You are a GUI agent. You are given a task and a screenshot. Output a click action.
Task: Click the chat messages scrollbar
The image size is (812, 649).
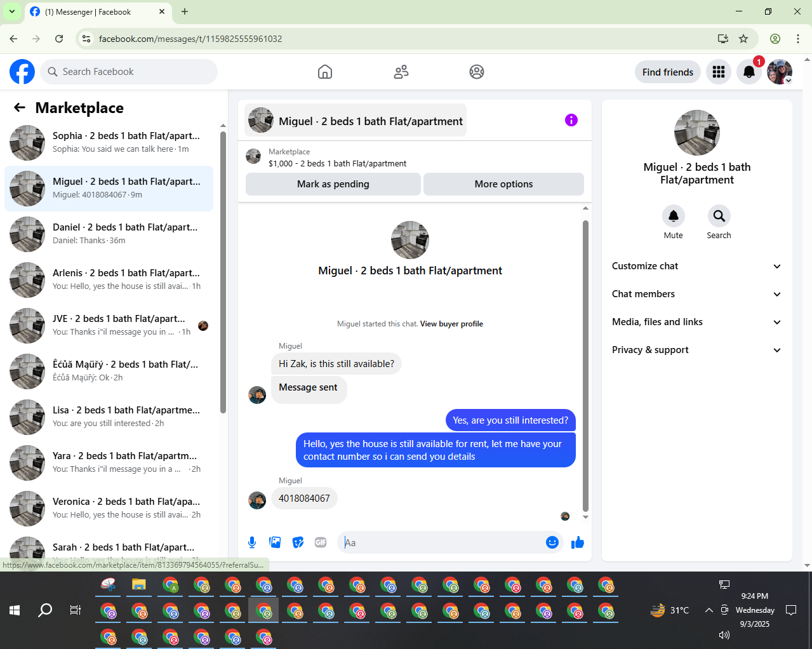pyautogui.click(x=585, y=366)
